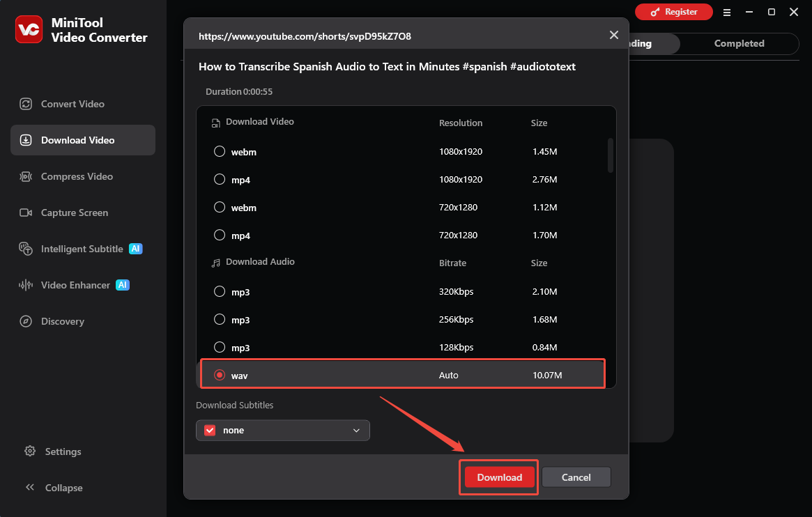Click the red Download button

pos(499,477)
